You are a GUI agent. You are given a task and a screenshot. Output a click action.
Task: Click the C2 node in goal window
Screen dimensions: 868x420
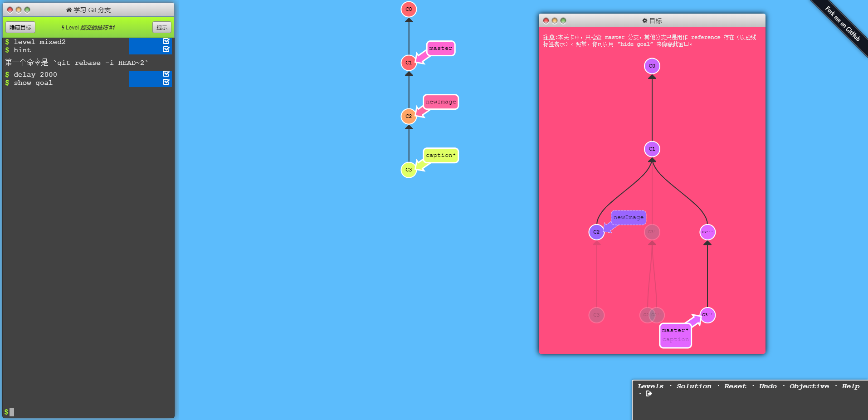point(596,232)
